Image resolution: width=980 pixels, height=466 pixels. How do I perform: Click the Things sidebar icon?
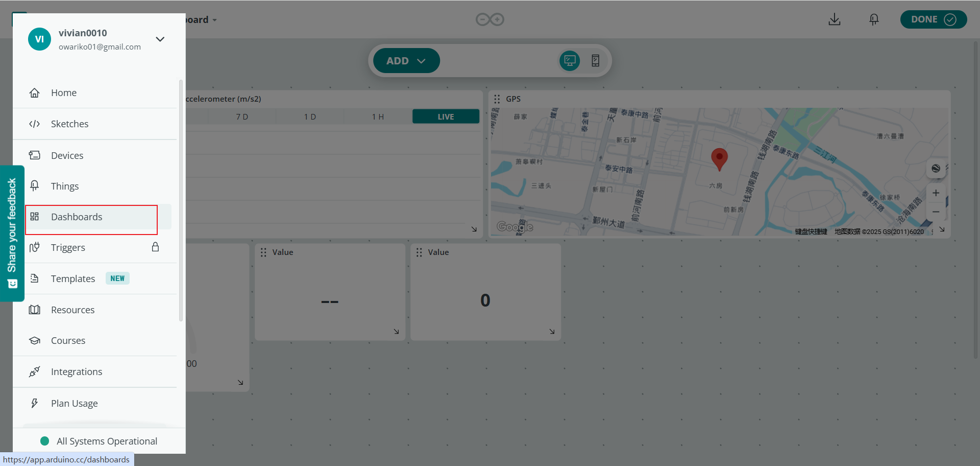pyautogui.click(x=34, y=186)
